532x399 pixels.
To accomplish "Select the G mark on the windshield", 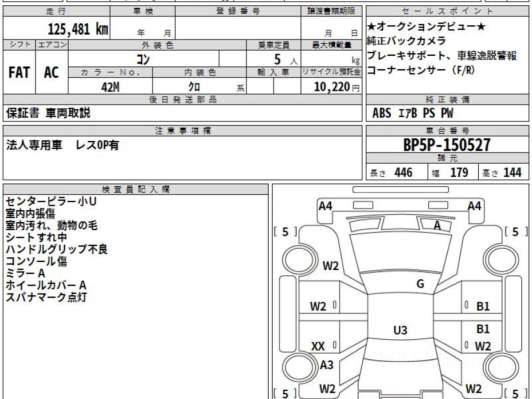I will coord(420,284).
